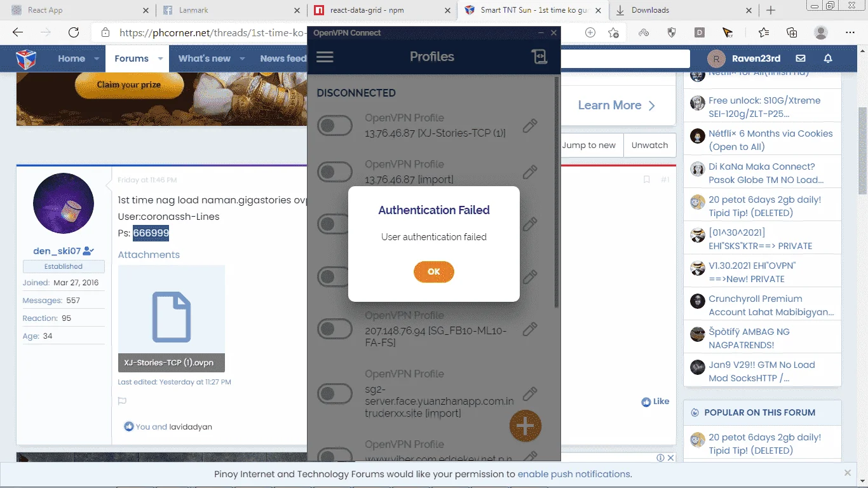Image resolution: width=868 pixels, height=488 pixels.
Task: Click den_ski07's avatar image
Action: 64,203
